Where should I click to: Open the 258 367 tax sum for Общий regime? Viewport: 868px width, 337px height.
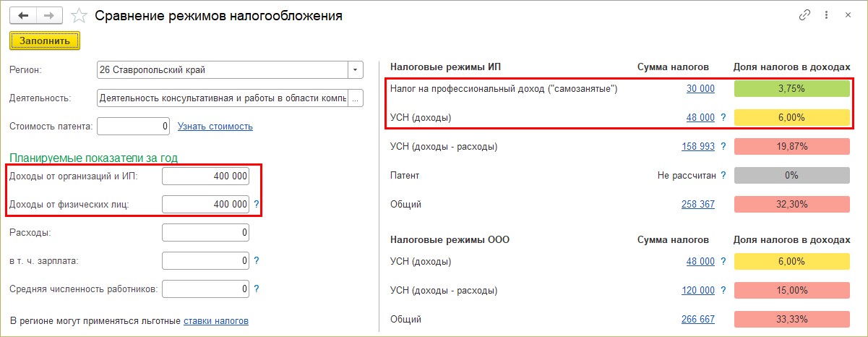click(x=698, y=205)
